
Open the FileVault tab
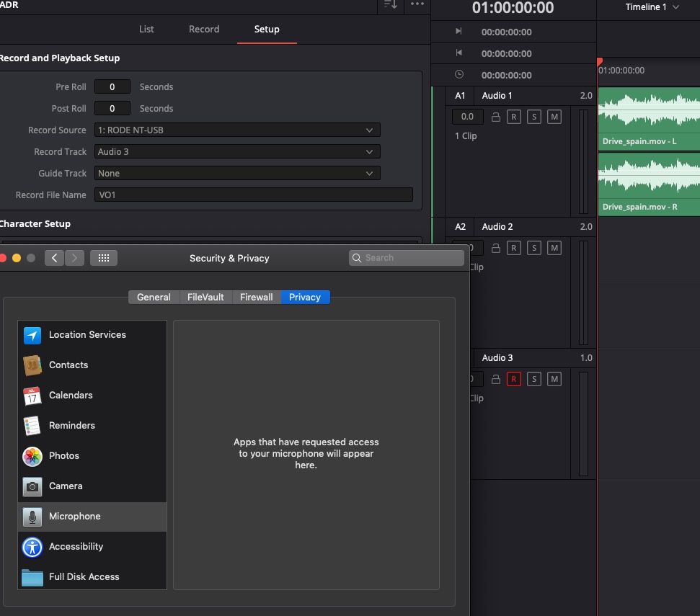click(205, 297)
